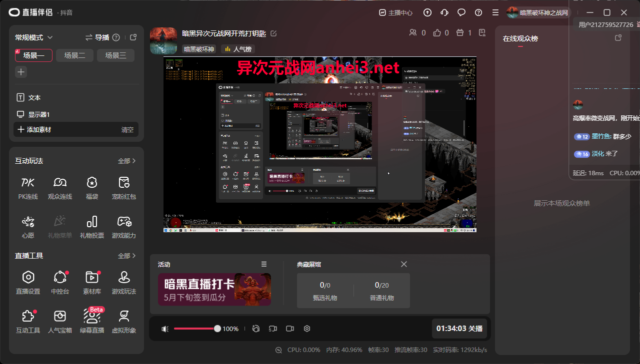Adjust the volume slider handle
This screenshot has height=364, width=640.
[x=217, y=329]
